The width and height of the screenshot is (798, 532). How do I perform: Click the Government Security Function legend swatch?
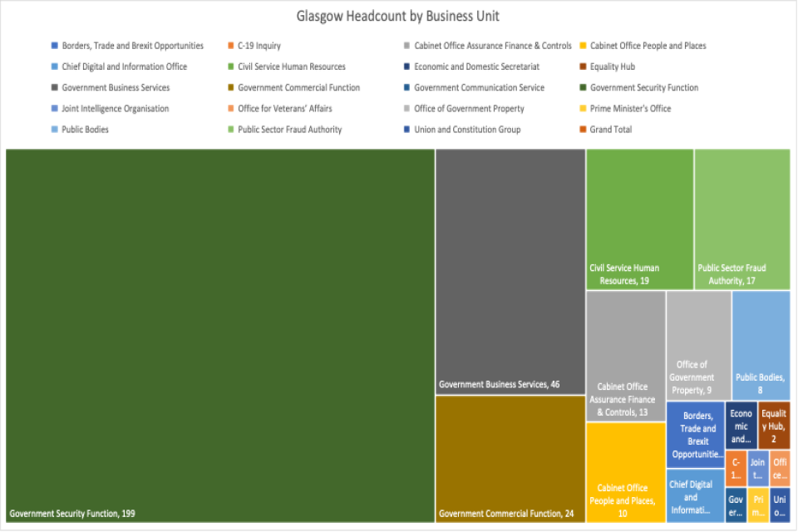tap(584, 88)
